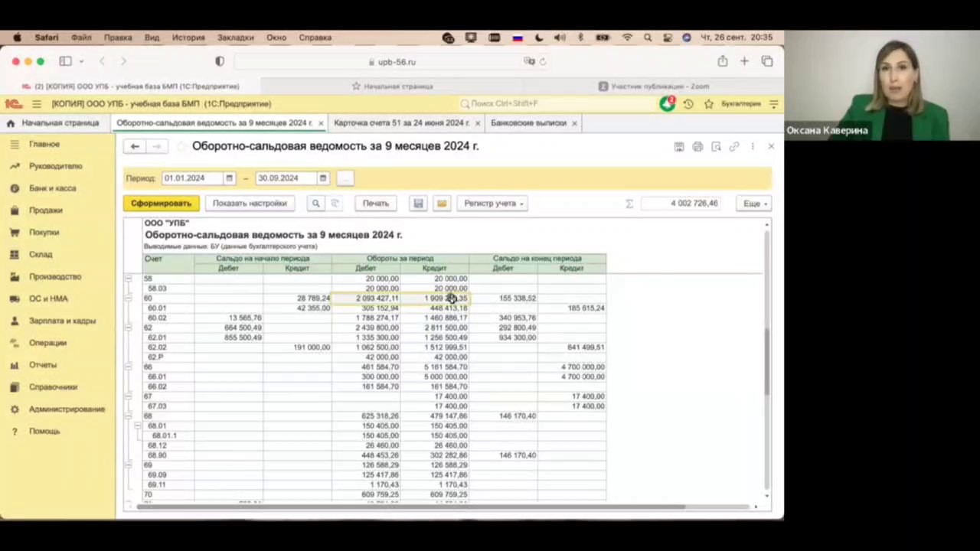980x551 pixels.
Task: Click the Safari share icon
Action: 722,61
